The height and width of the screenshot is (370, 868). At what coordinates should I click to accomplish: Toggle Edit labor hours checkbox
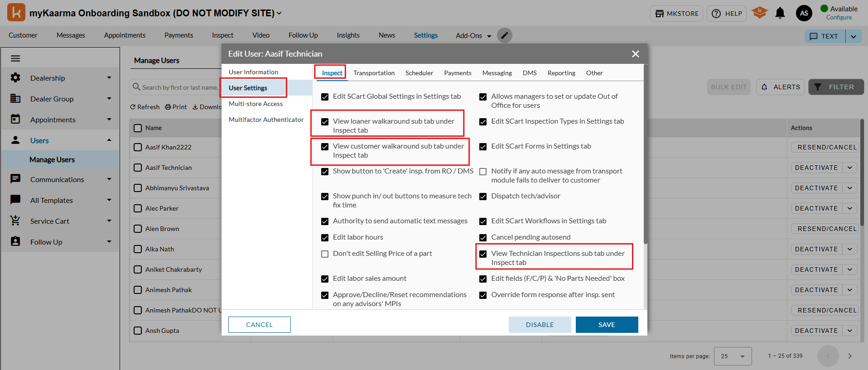point(325,237)
